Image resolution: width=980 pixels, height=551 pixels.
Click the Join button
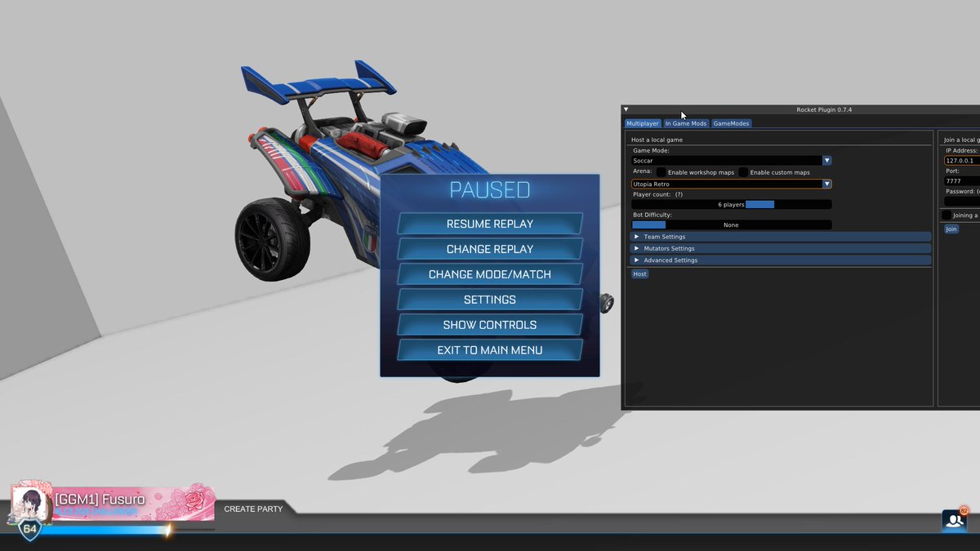point(951,229)
